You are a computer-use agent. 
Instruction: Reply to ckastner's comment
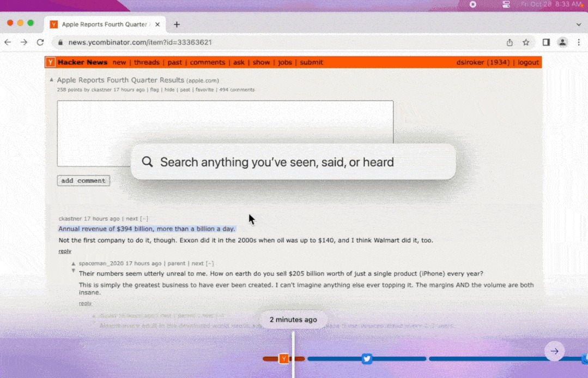pyautogui.click(x=65, y=251)
